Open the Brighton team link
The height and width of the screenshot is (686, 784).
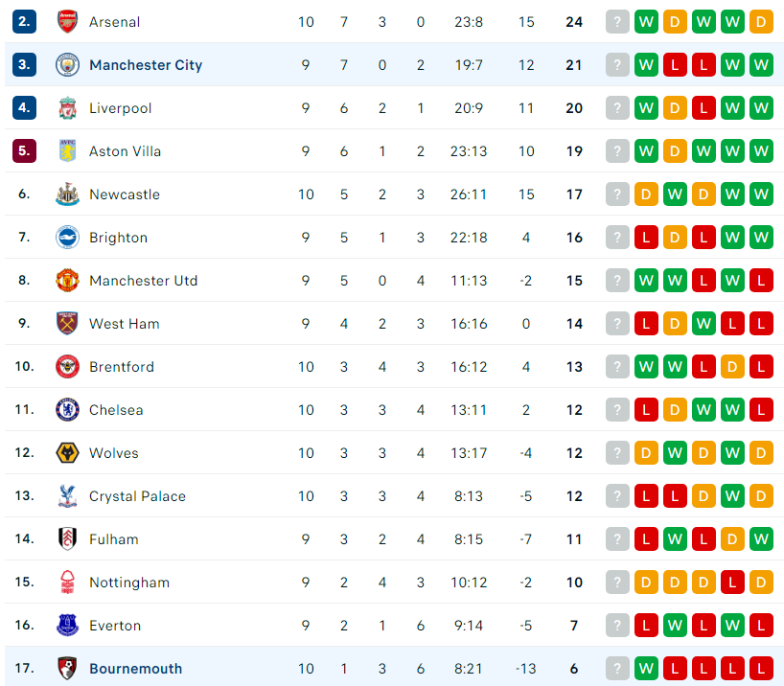119,238
